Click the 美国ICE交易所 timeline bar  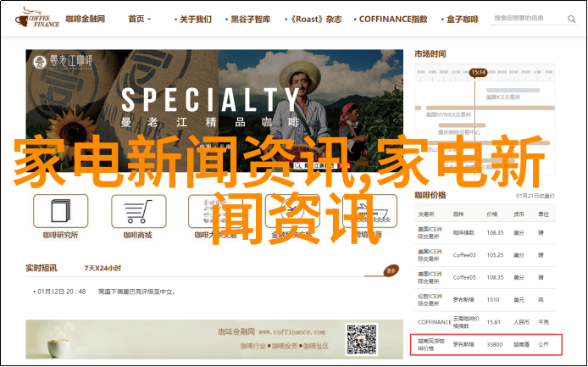[513, 91]
